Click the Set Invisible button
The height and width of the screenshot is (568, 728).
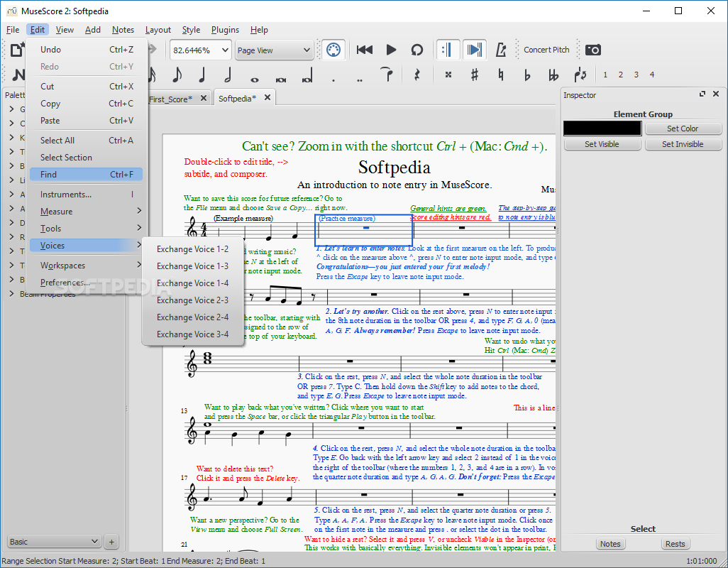click(683, 144)
